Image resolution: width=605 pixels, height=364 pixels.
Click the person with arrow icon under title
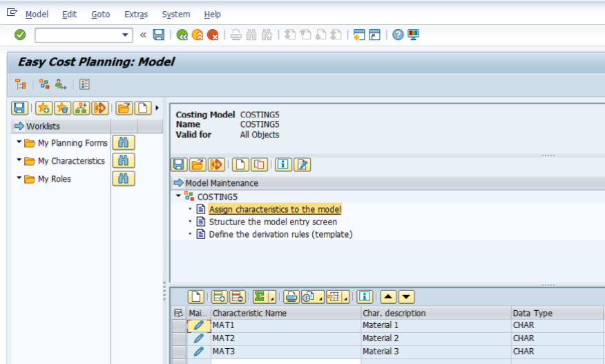coord(61,84)
